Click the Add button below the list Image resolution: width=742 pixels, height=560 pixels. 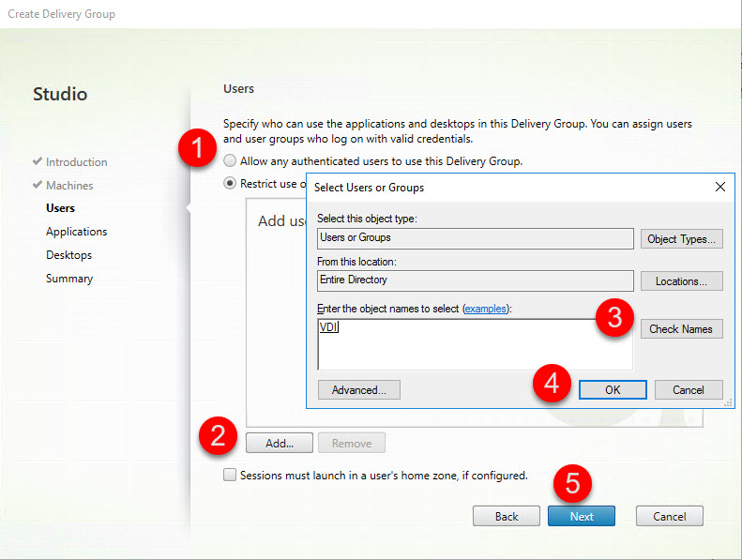279,444
